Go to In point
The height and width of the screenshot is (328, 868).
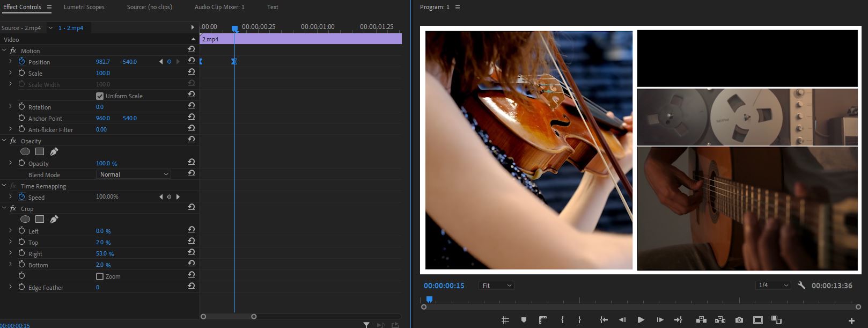click(604, 320)
